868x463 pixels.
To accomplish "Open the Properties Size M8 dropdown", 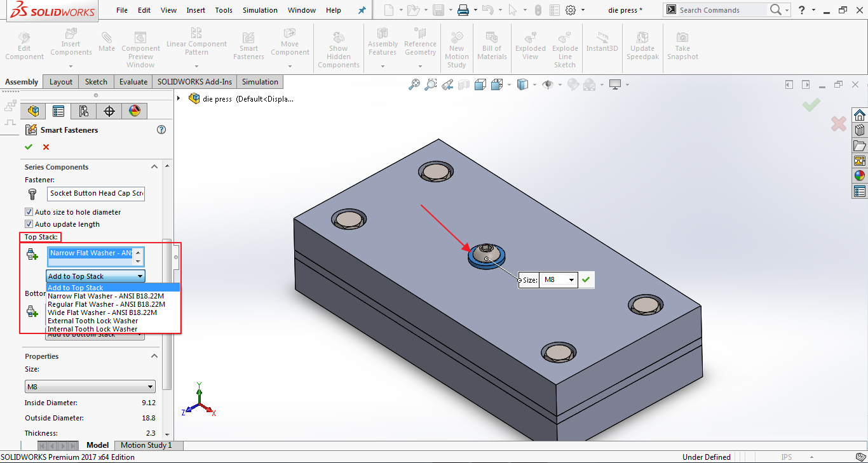I will tap(90, 386).
